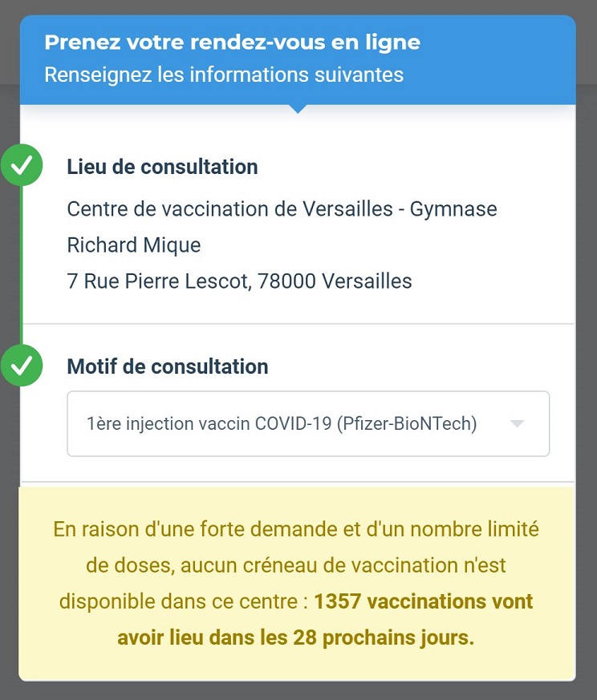The width and height of the screenshot is (597, 700).
Task: Click the green checkmark beside Motif de consultation
Action: [x=21, y=365]
